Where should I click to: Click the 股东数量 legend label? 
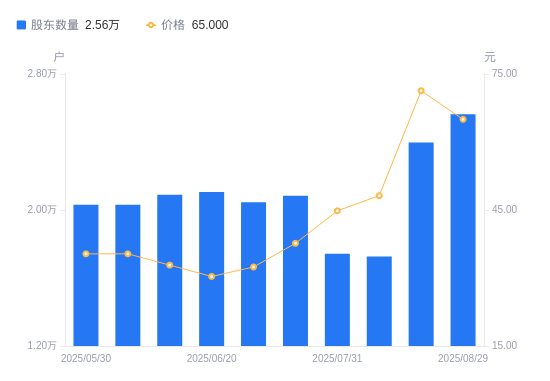point(55,25)
